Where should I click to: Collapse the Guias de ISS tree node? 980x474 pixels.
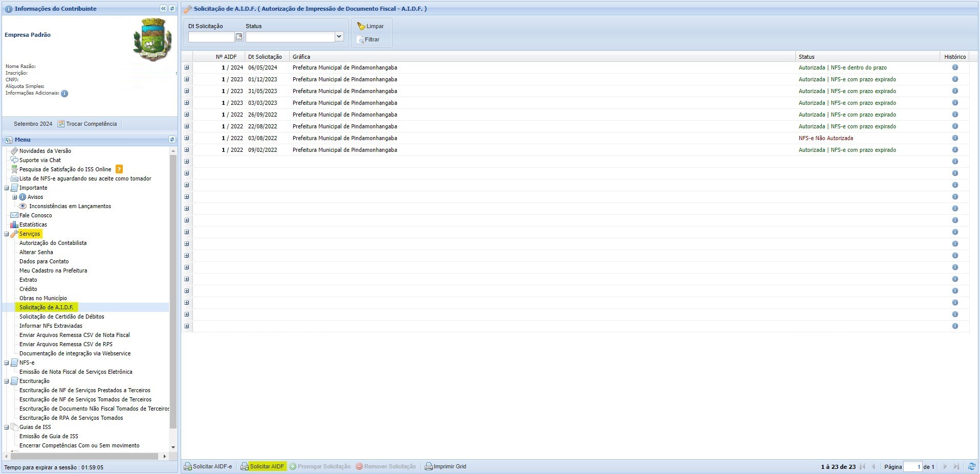(x=7, y=427)
